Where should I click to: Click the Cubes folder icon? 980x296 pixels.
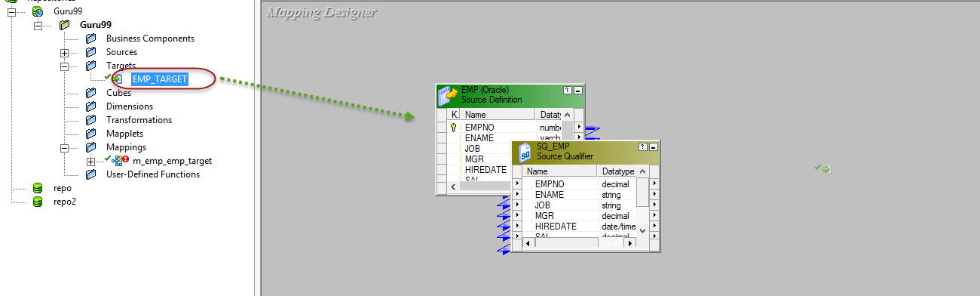pyautogui.click(x=91, y=93)
